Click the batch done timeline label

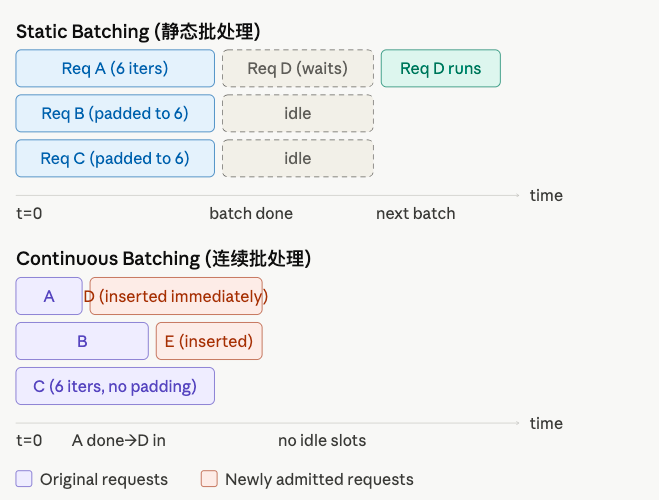[251, 214]
